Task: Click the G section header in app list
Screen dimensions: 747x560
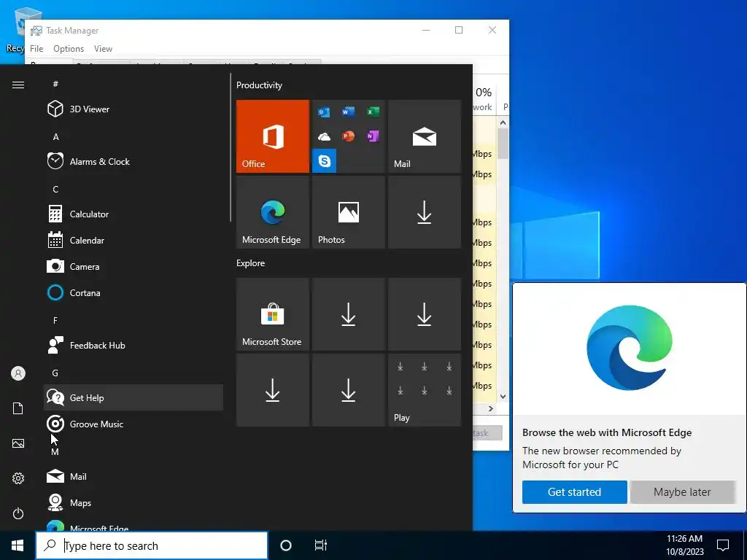Action: (55, 373)
